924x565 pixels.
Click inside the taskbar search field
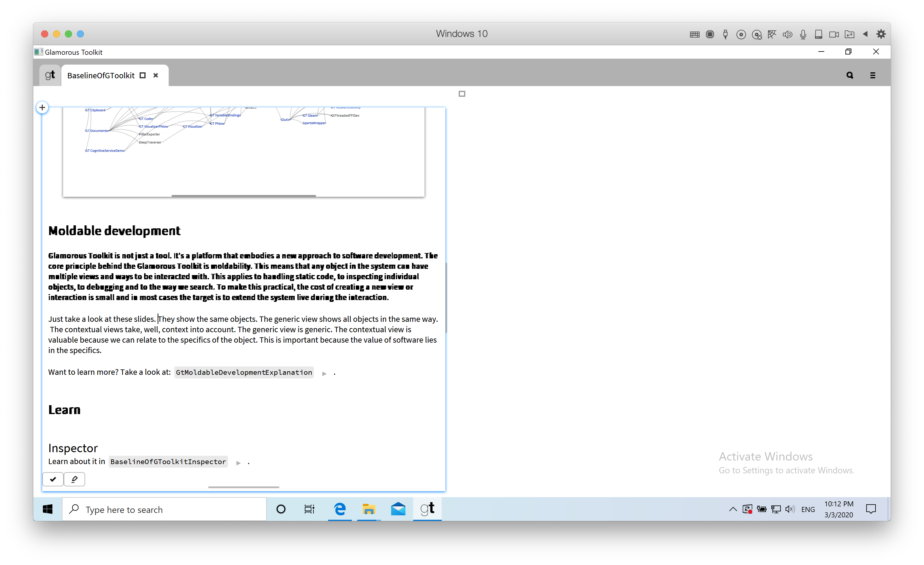coord(161,509)
